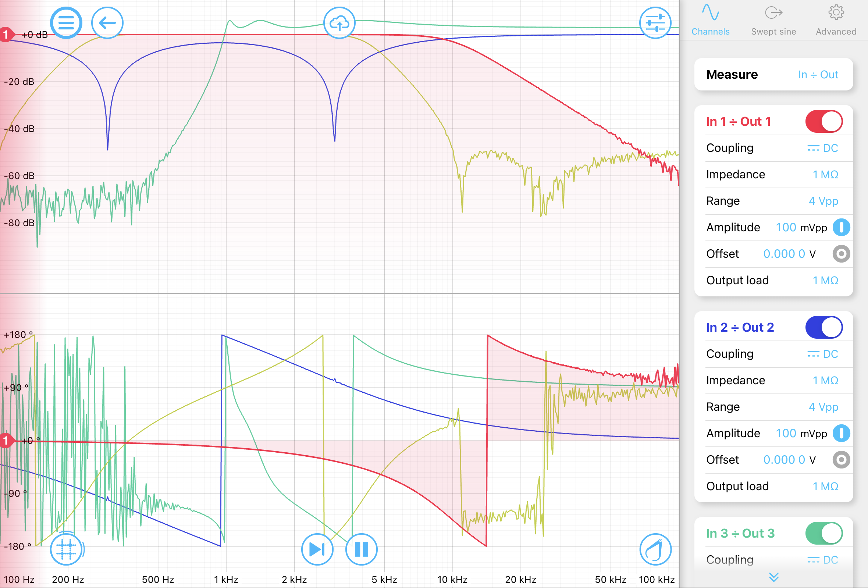The width and height of the screenshot is (868, 588).
Task: Click the In 1 ÷ Out 1 heading
Action: tap(739, 121)
